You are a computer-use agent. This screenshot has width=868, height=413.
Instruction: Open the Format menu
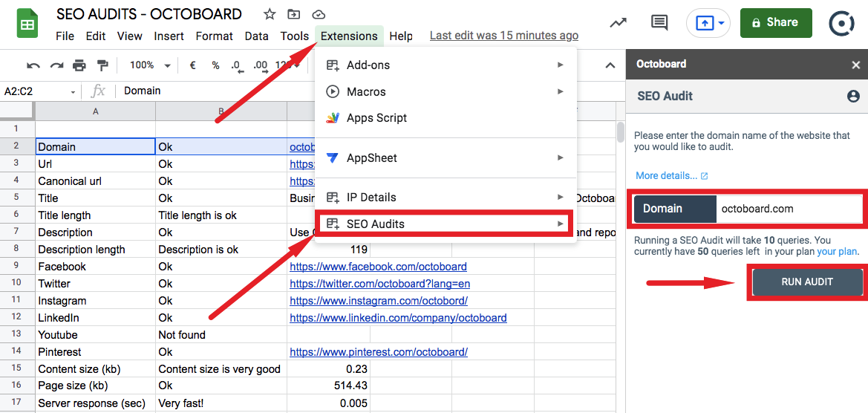click(215, 36)
